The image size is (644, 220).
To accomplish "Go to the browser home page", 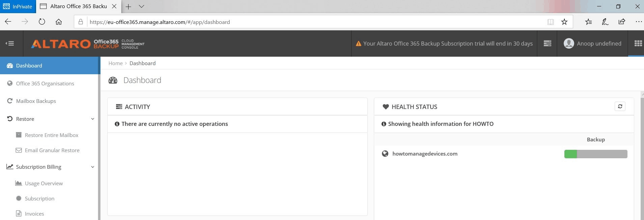I will [59, 22].
